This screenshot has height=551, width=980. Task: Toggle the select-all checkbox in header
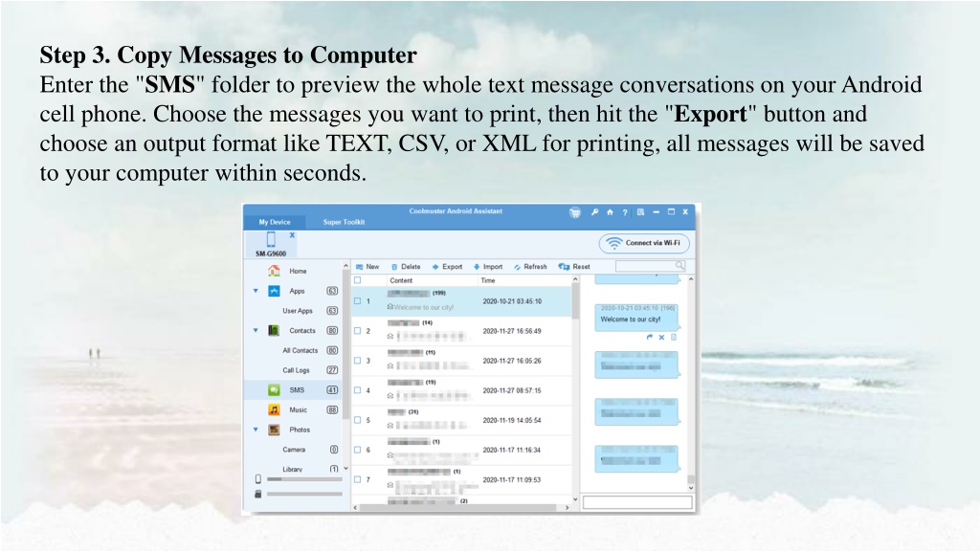click(357, 280)
